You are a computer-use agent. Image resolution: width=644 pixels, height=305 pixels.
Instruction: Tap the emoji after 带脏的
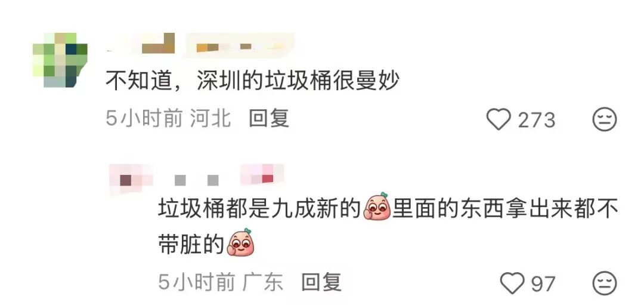(x=241, y=242)
